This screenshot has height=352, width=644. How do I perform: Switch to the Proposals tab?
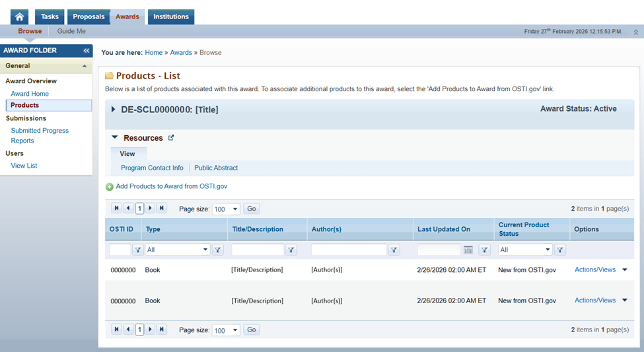89,17
